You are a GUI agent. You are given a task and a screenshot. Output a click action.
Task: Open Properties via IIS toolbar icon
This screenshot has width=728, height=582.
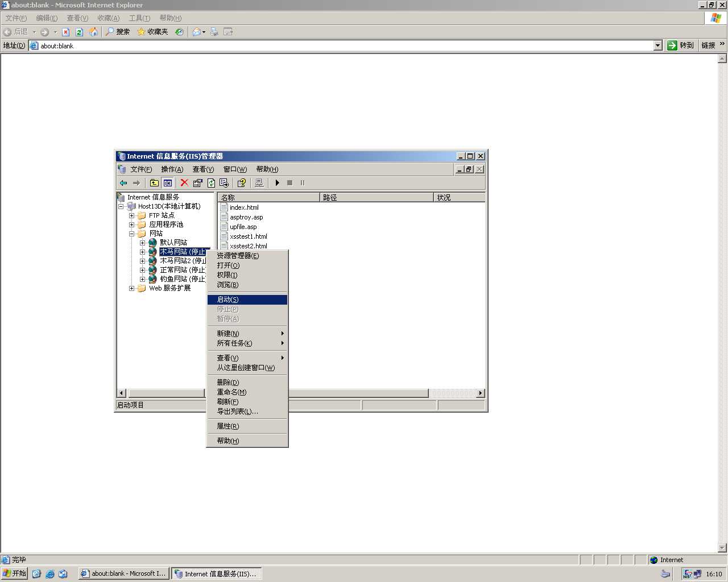198,183
